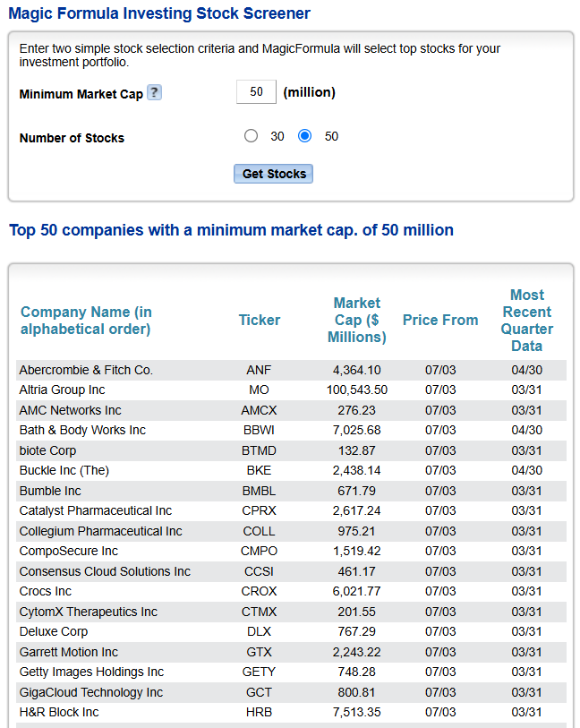
Task: Click the CROX ticker symbol
Action: click(259, 592)
